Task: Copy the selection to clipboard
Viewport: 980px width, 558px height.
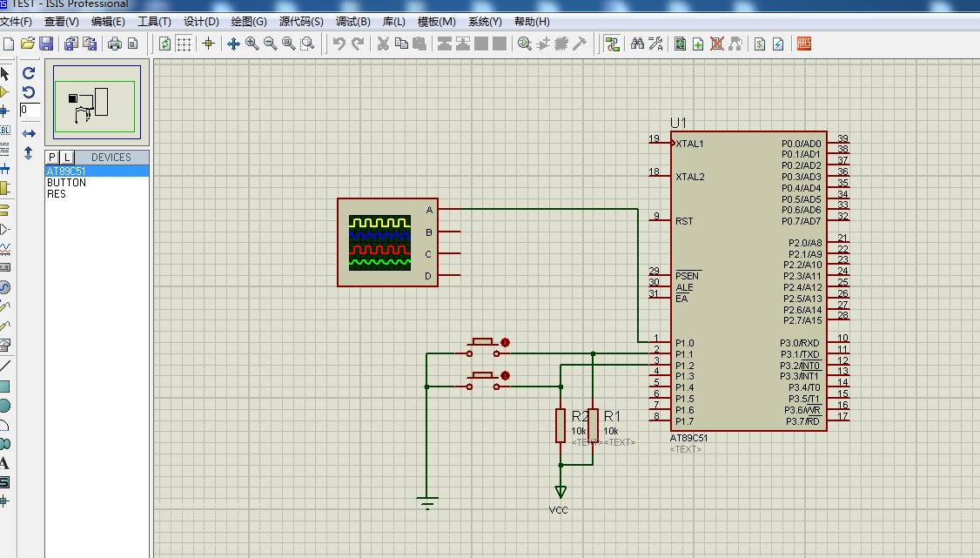Action: (x=401, y=44)
